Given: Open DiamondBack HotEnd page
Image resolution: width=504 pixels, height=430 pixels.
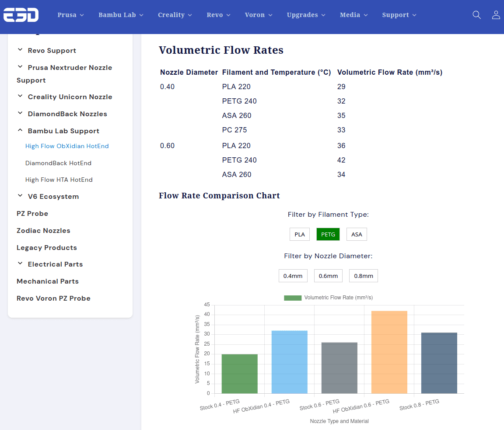Looking at the screenshot, I should click(x=58, y=163).
